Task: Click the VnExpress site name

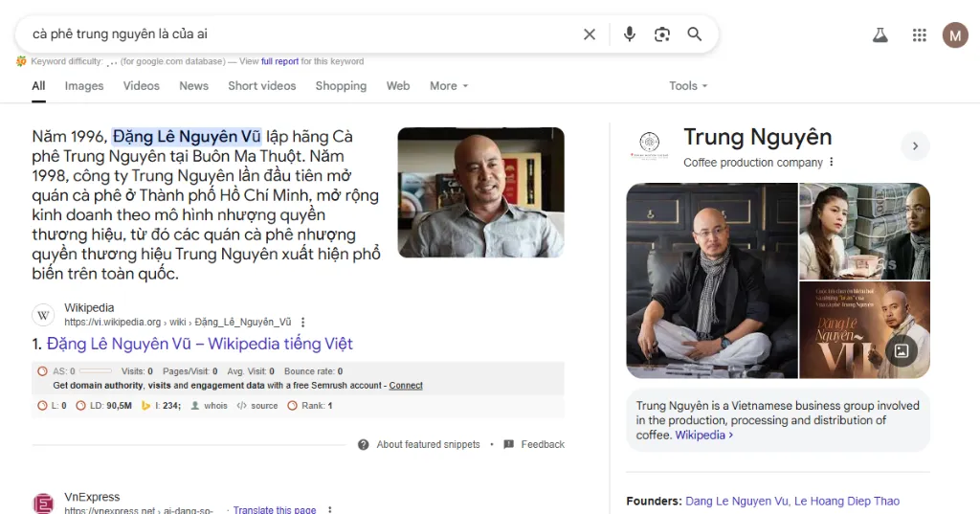Action: tap(92, 497)
